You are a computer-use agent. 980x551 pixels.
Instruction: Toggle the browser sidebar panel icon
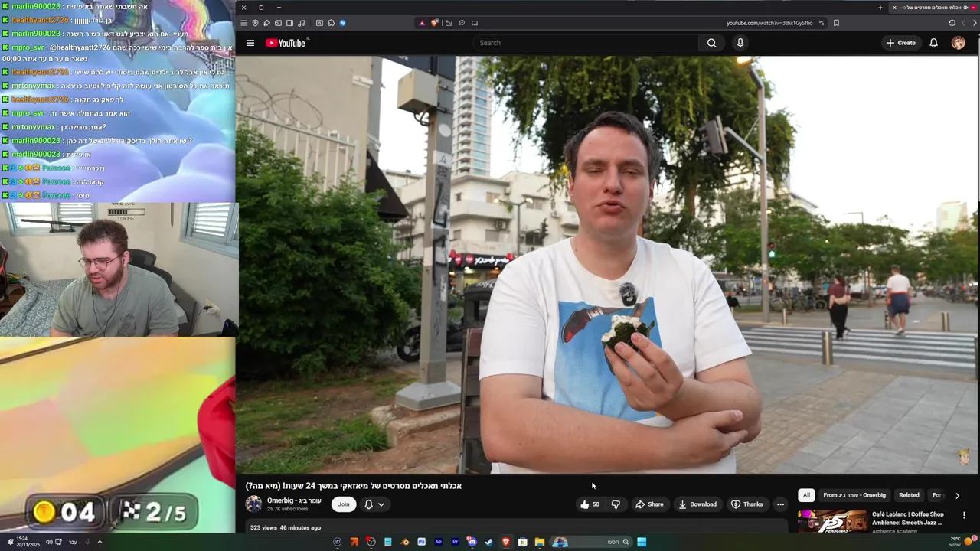(x=289, y=23)
